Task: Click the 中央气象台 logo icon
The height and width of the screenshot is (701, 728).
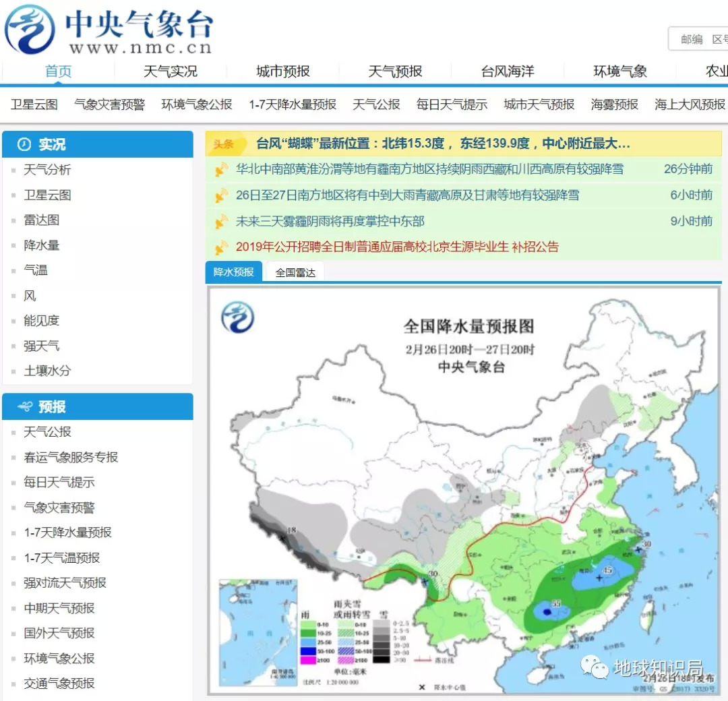Action: click(29, 30)
